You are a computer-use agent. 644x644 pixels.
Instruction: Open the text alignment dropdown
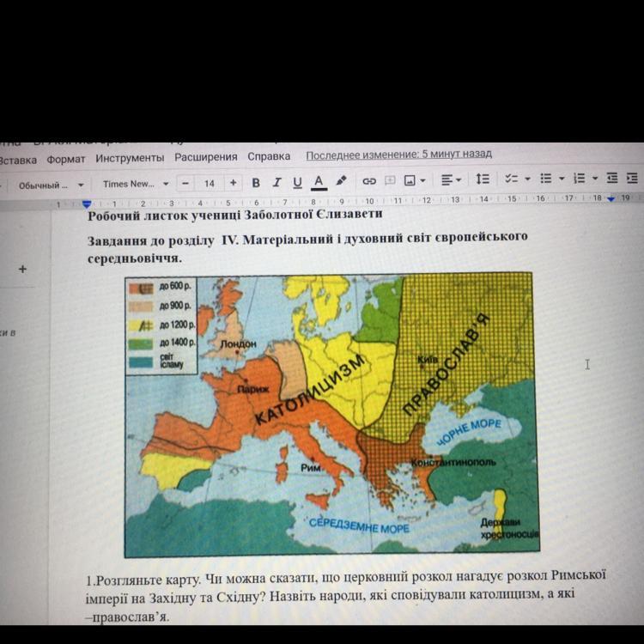coord(452,180)
